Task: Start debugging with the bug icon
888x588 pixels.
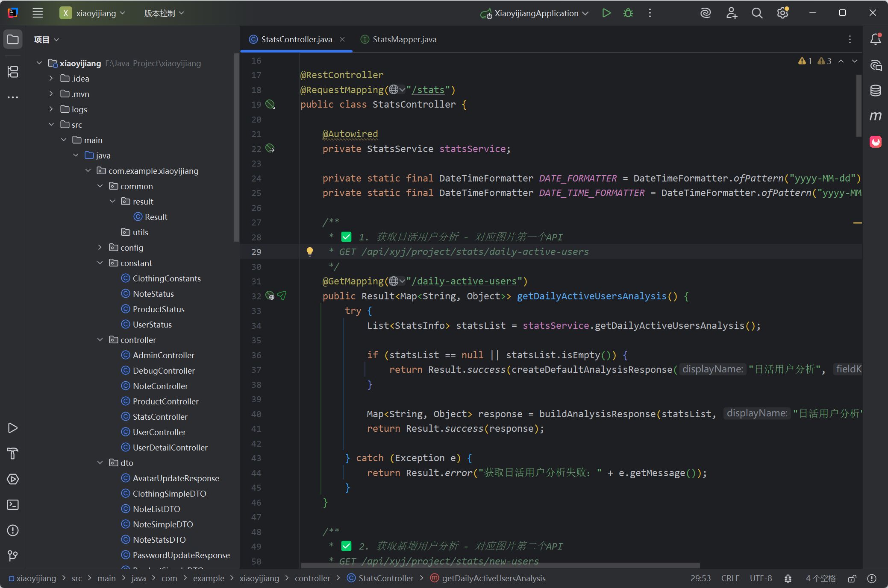Action: 628,13
